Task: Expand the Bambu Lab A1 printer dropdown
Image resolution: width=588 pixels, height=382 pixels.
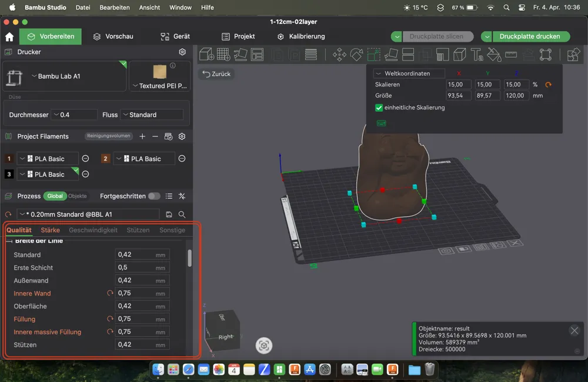Action: 65,76
